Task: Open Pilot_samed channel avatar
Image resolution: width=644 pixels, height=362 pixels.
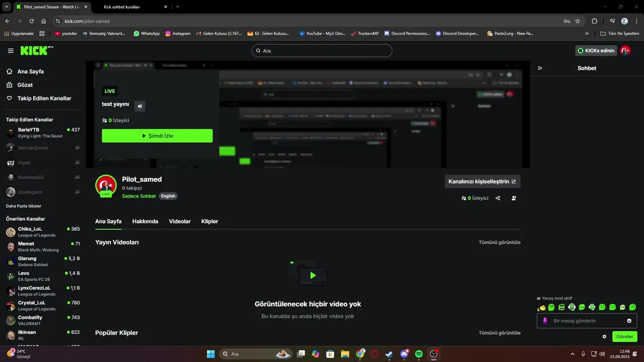Action: click(106, 186)
